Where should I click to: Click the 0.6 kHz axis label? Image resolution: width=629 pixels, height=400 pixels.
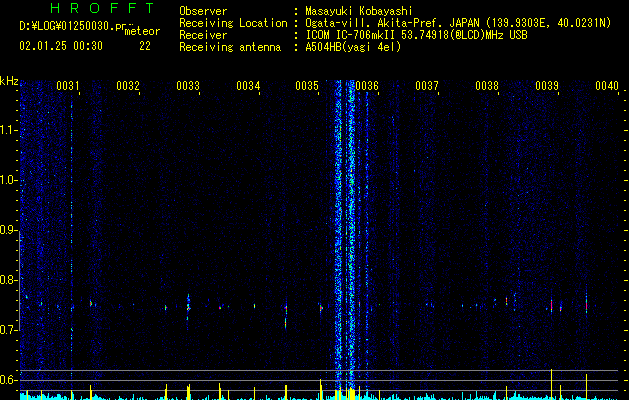coord(8,380)
